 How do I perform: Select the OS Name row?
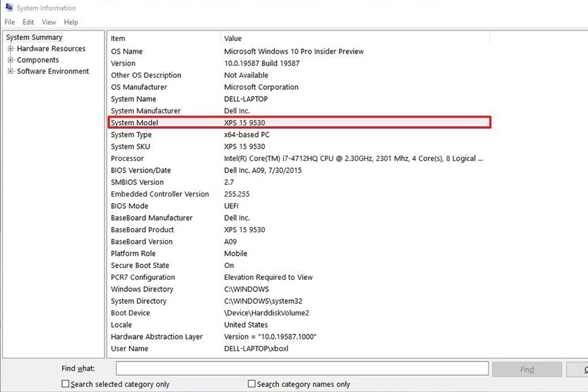299,51
